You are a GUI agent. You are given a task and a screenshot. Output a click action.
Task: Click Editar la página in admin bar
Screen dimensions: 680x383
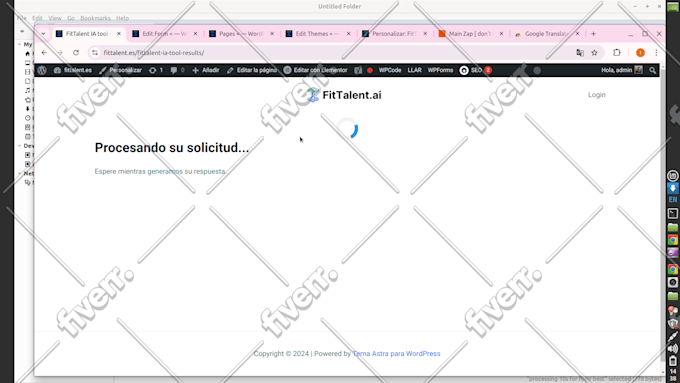pyautogui.click(x=252, y=70)
